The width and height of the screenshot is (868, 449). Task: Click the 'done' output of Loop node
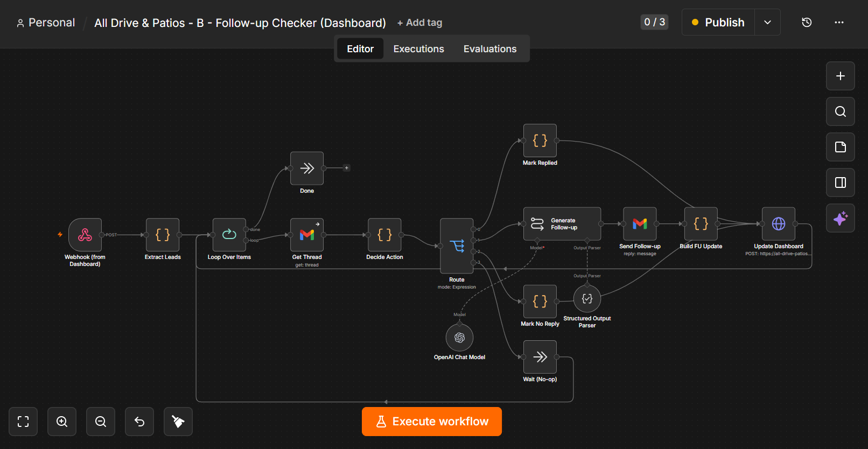pos(247,229)
